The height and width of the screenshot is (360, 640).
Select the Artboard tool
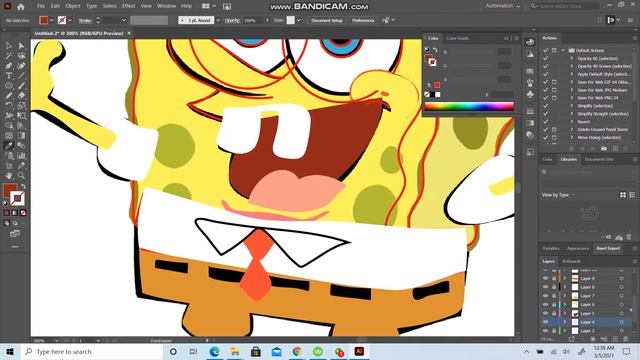pos(9,166)
